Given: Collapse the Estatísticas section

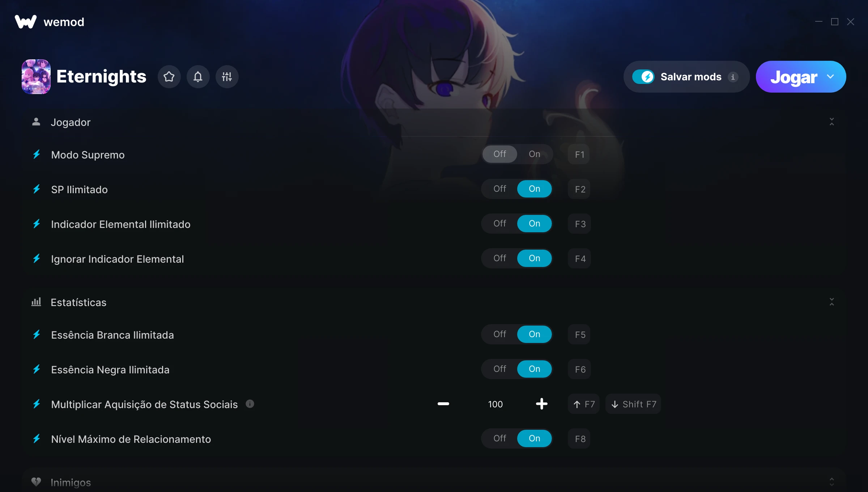Looking at the screenshot, I should click(831, 302).
